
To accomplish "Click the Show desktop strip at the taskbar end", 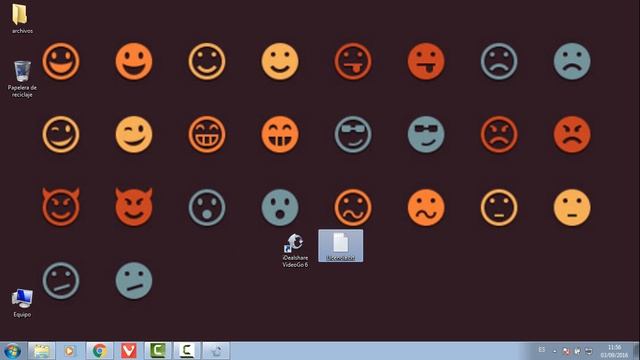I will tap(636, 351).
